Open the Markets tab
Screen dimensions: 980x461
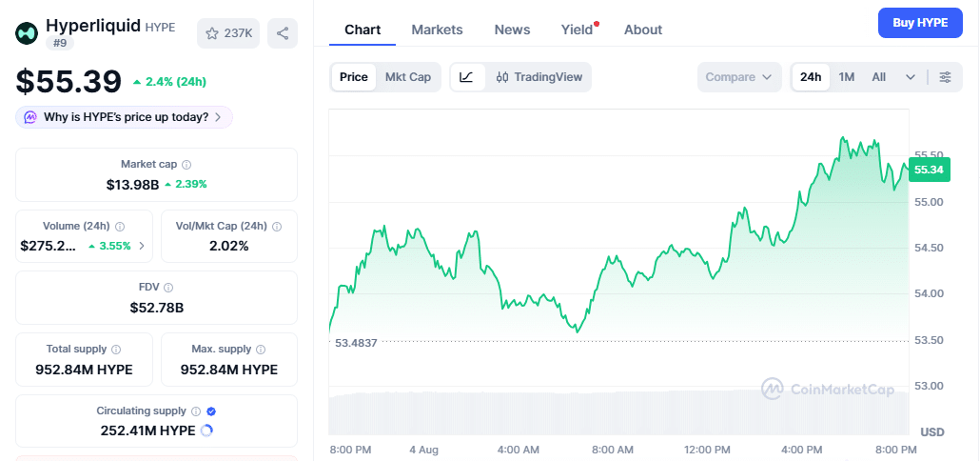click(437, 30)
